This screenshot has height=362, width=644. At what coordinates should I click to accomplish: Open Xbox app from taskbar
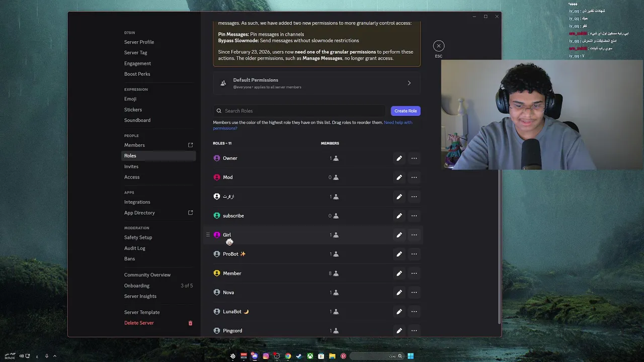coord(310,356)
